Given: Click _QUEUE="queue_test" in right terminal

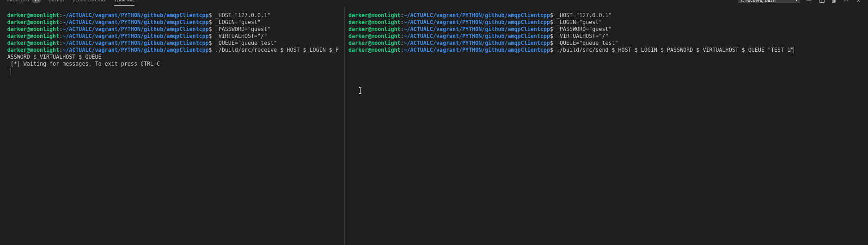Looking at the screenshot, I should point(587,43).
